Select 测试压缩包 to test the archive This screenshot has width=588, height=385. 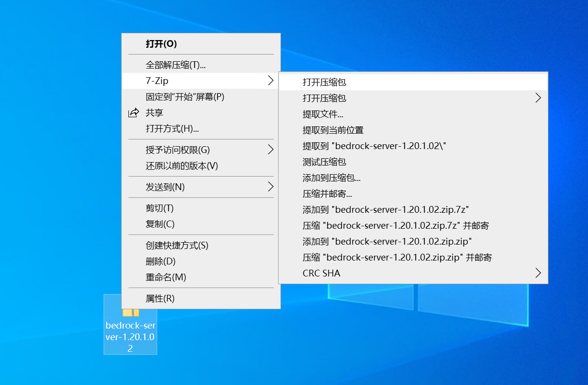pos(324,162)
